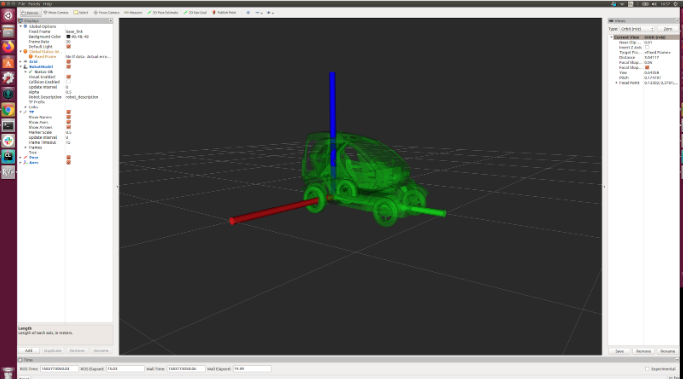The image size is (683, 379).
Task: Uncheck the Visual Enabled checkbox
Action: pyautogui.click(x=68, y=77)
